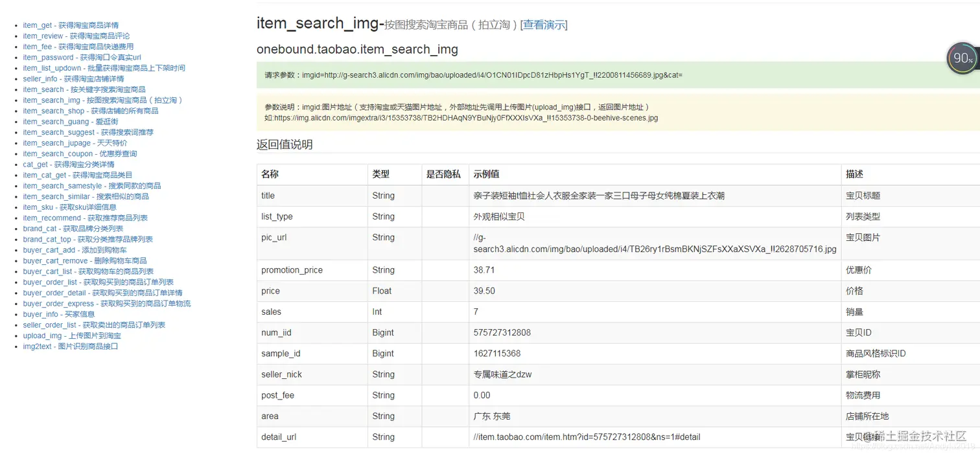Click the sales name cell
This screenshot has width=980, height=456.
point(312,312)
